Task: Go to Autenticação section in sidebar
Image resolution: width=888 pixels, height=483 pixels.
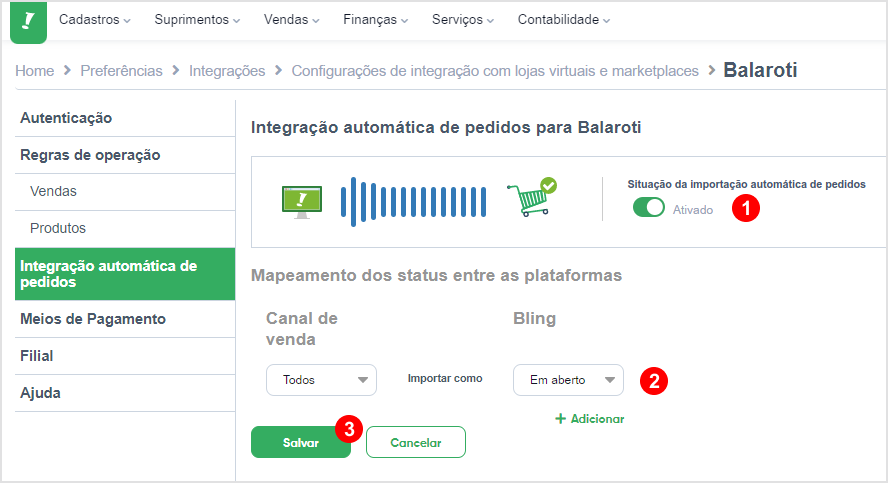Action: tap(125, 118)
